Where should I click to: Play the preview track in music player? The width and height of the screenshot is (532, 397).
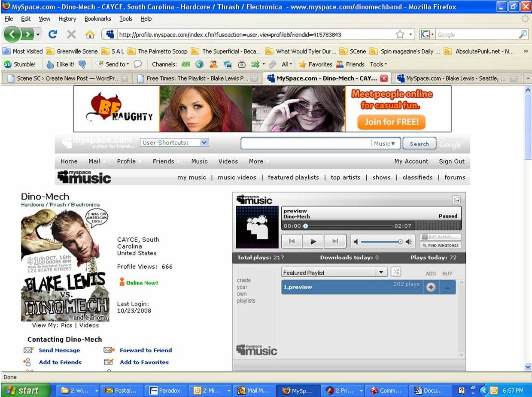[x=313, y=242]
